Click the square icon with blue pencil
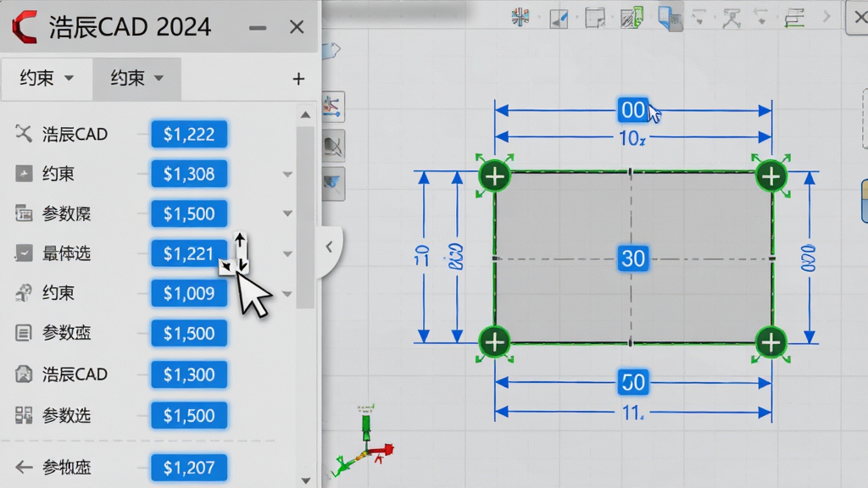868x488 pixels. coord(559,19)
